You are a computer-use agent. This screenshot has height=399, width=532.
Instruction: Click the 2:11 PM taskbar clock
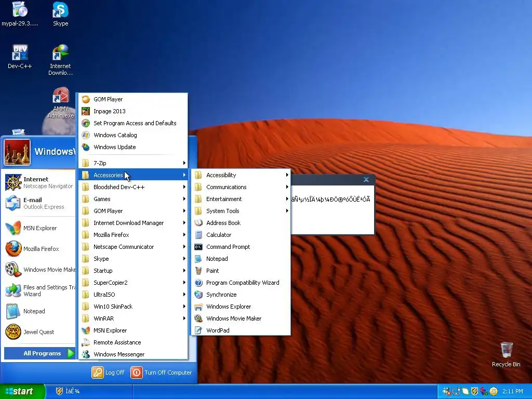click(x=513, y=391)
